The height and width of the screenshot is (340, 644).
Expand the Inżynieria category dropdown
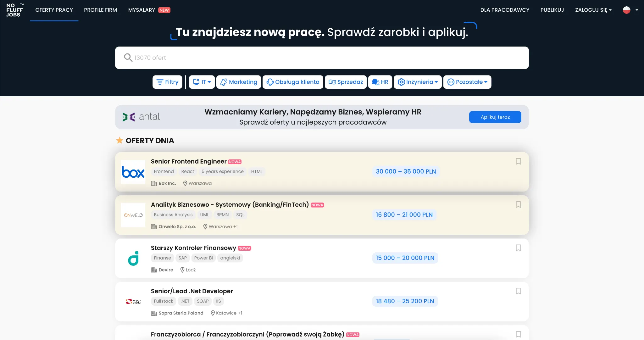click(418, 82)
